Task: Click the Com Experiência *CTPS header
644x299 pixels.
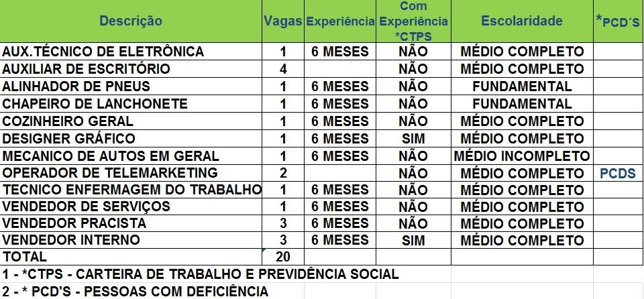Action: click(x=413, y=21)
